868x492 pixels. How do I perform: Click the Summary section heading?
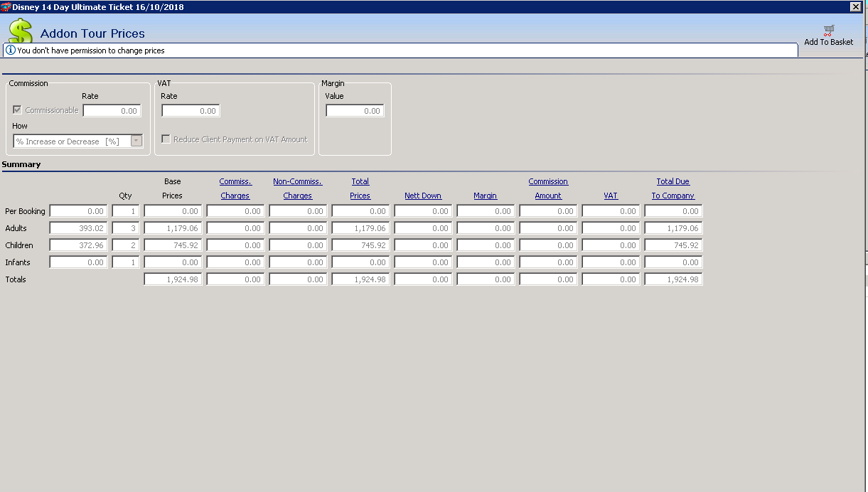point(21,164)
